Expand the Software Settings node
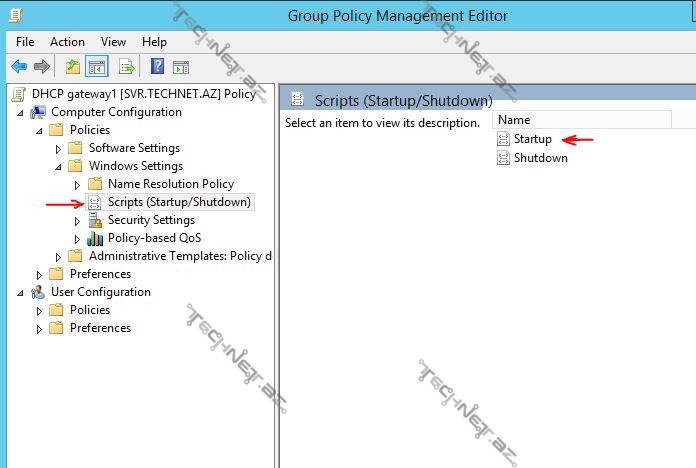The height and width of the screenshot is (468, 696). click(59, 148)
